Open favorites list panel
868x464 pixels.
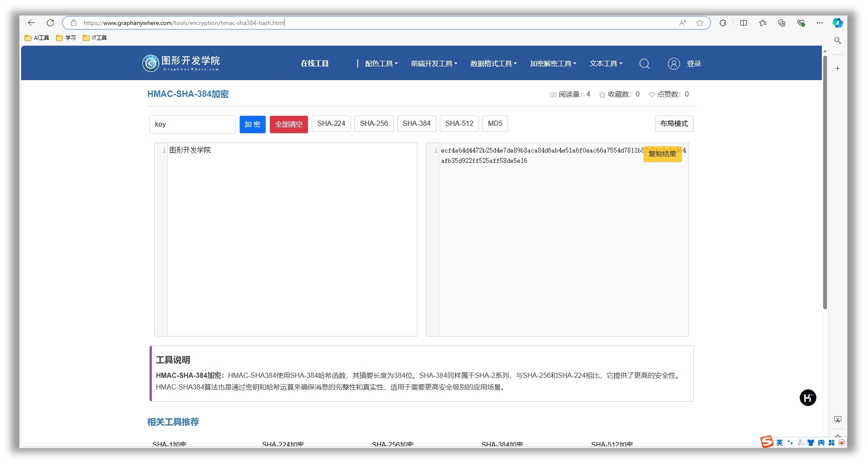point(763,23)
